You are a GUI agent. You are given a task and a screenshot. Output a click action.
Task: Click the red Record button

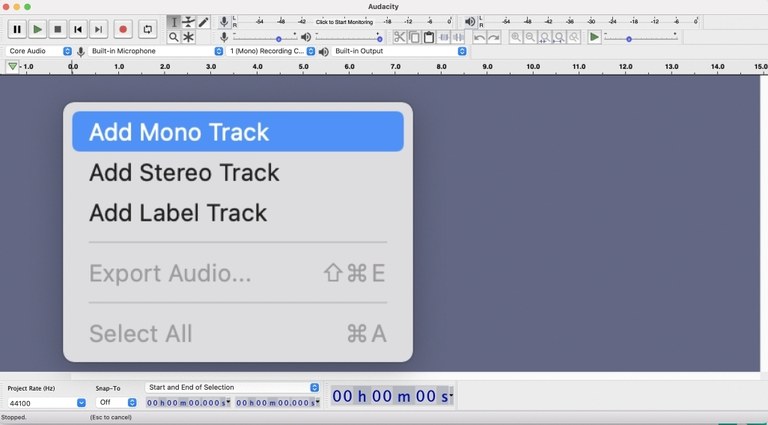(123, 29)
